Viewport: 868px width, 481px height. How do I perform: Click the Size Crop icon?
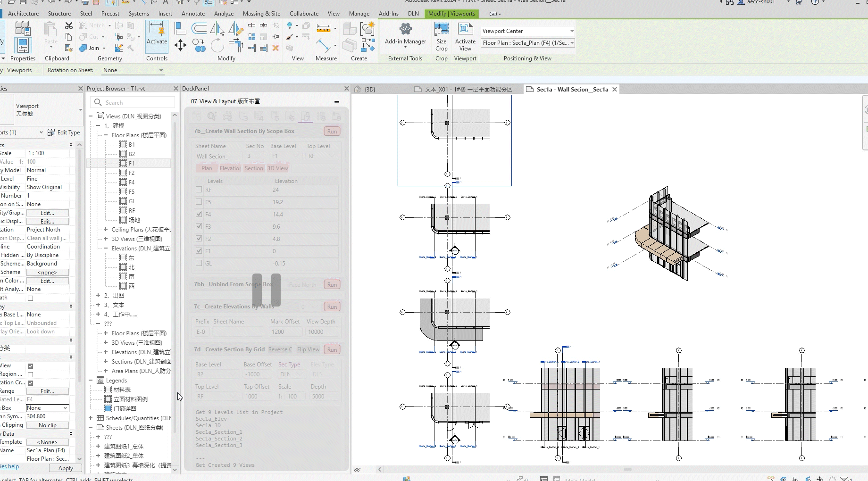442,29
